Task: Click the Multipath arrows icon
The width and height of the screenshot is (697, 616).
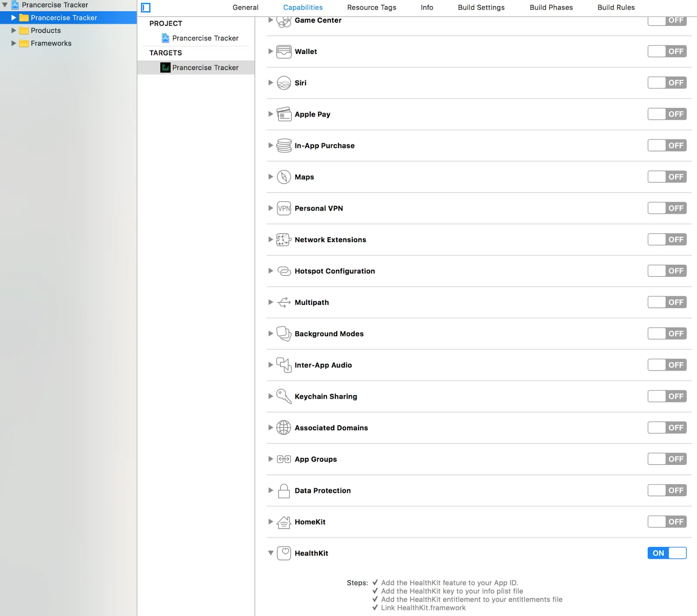Action: pyautogui.click(x=284, y=302)
